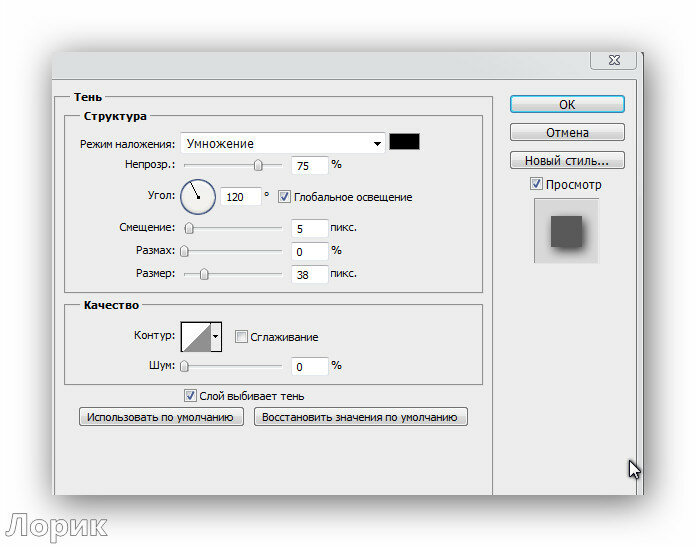Click the Размах slider handle
This screenshot has height=547, width=696.
pyautogui.click(x=184, y=251)
